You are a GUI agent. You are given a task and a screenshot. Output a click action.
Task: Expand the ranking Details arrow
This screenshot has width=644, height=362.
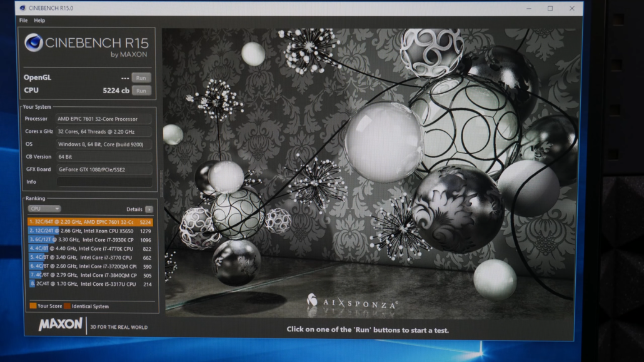(x=149, y=209)
